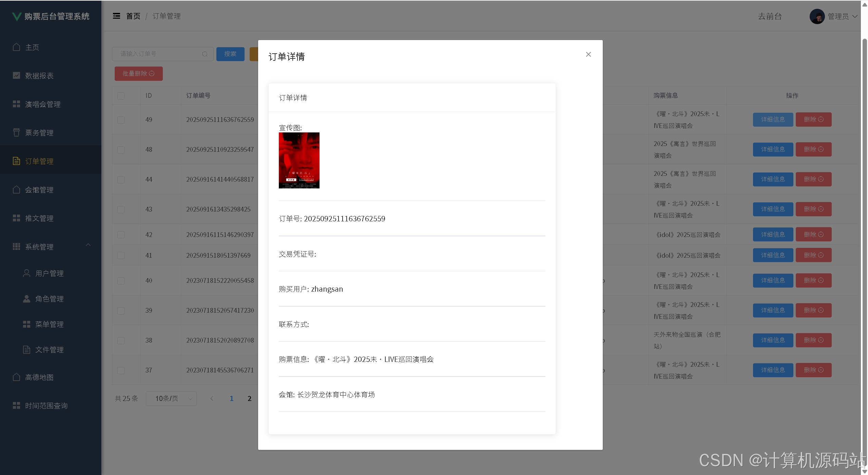868x475 pixels.
Task: Click the administrator avatar image
Action: tap(817, 16)
